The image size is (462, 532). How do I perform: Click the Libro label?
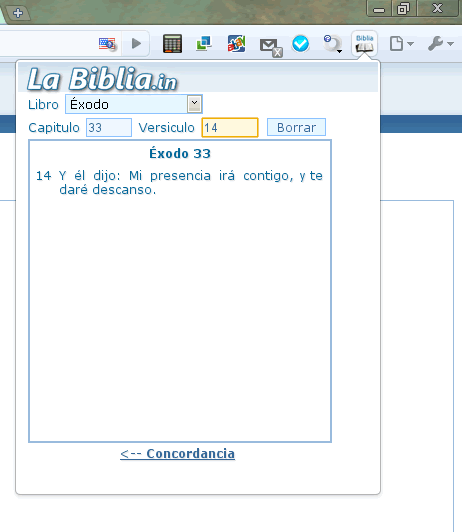[43, 104]
